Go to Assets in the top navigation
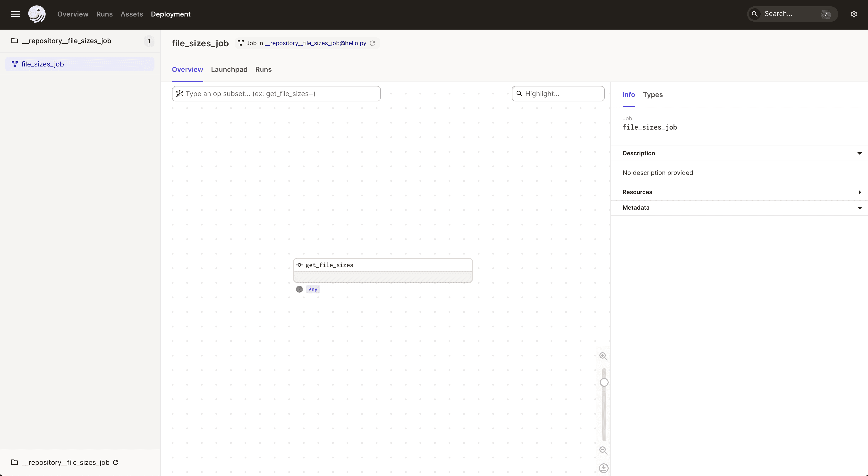Image resolution: width=868 pixels, height=476 pixels. 131,14
